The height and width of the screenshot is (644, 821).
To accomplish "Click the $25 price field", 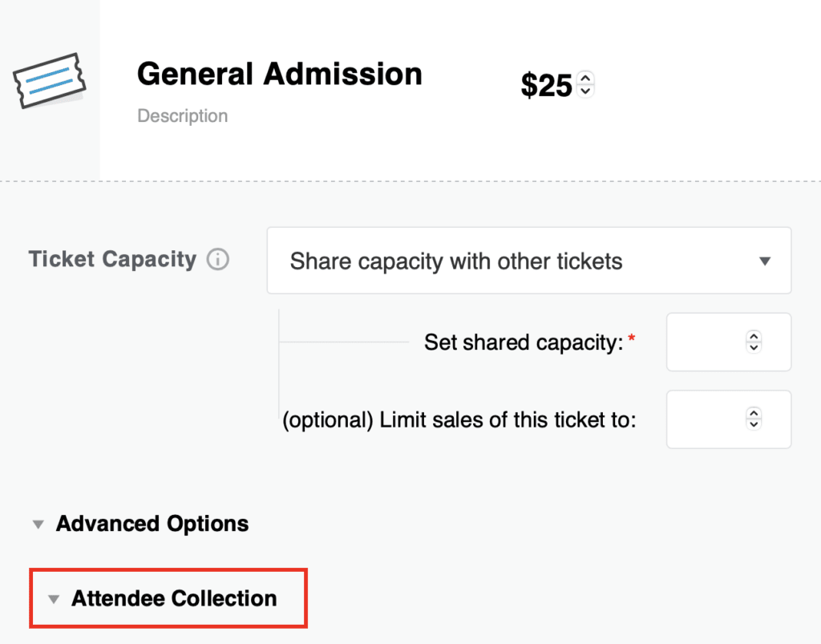I will pos(547,85).
